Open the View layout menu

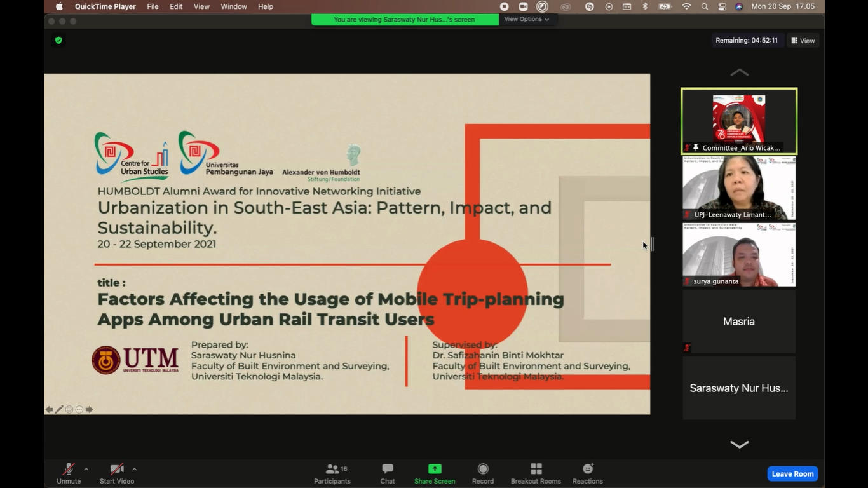point(803,41)
